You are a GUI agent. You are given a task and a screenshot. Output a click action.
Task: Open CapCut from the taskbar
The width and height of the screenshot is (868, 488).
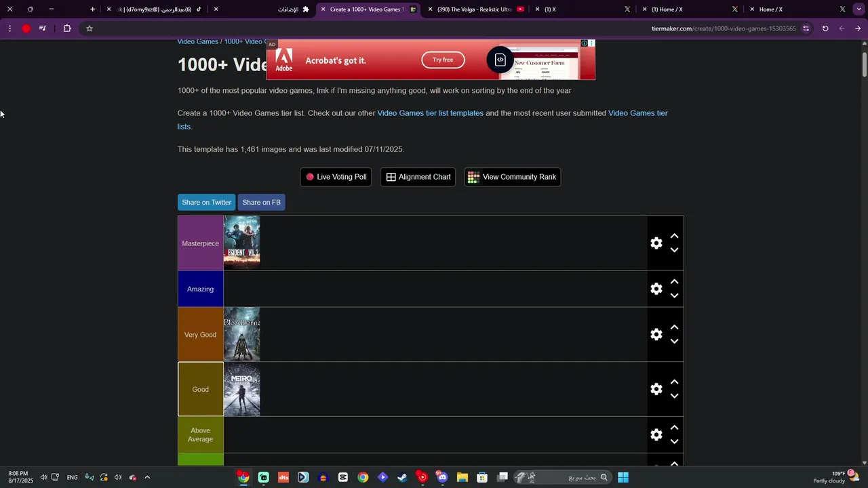pos(343,477)
